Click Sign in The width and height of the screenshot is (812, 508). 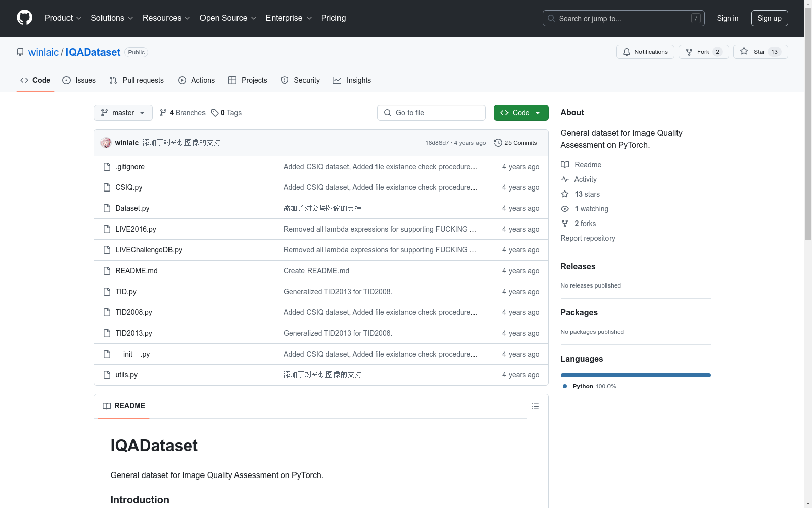[x=728, y=18]
